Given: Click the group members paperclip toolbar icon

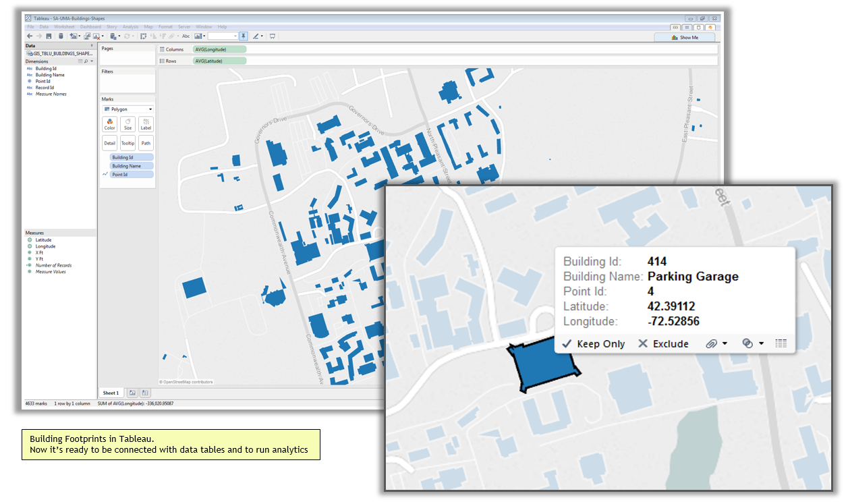Looking at the screenshot, I should coord(171,36).
